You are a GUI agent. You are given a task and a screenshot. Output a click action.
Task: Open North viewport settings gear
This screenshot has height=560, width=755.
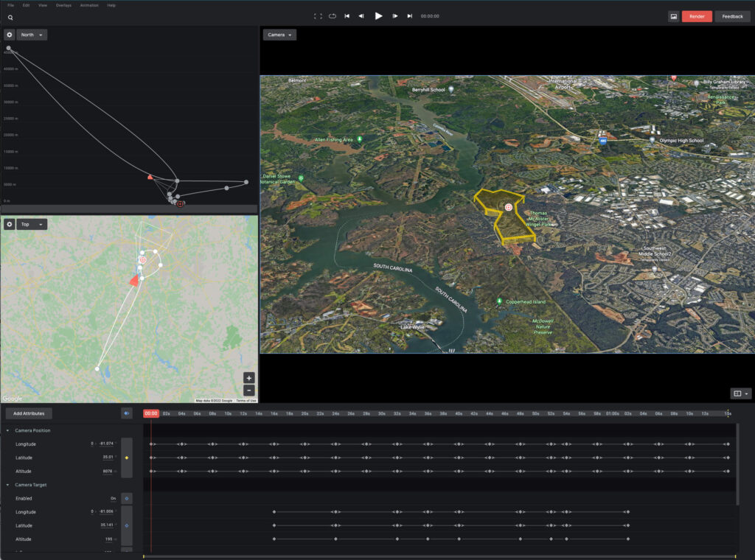click(10, 35)
